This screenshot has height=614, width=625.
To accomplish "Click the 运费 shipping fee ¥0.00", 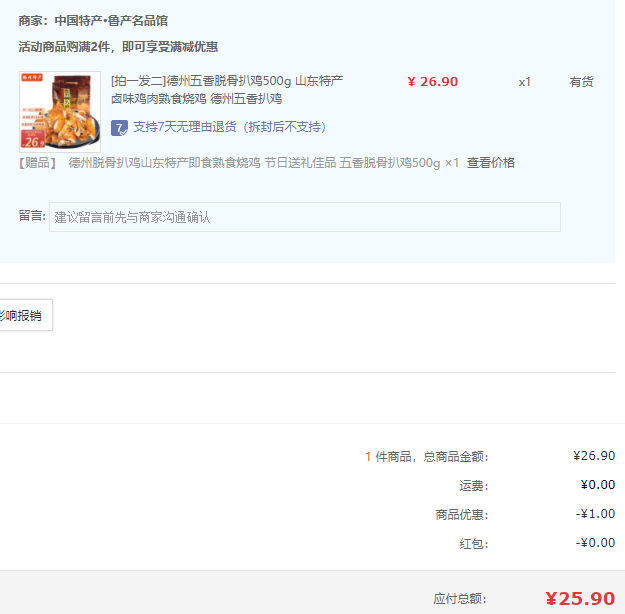I will (x=597, y=484).
